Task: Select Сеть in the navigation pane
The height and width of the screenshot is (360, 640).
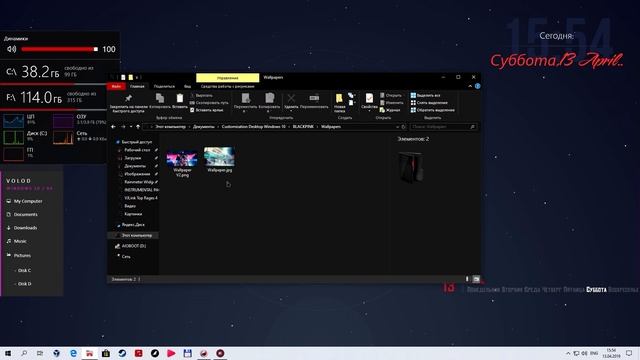Action: (126, 257)
